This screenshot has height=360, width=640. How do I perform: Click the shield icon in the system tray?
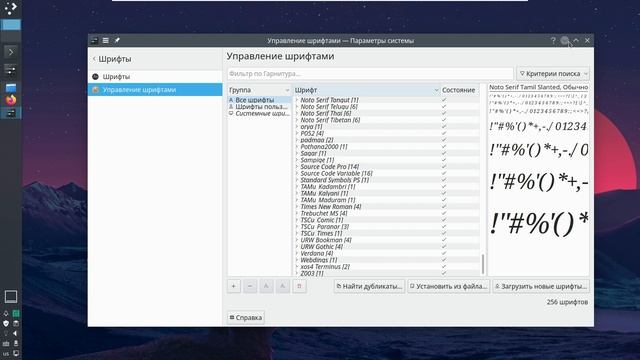click(x=6, y=323)
